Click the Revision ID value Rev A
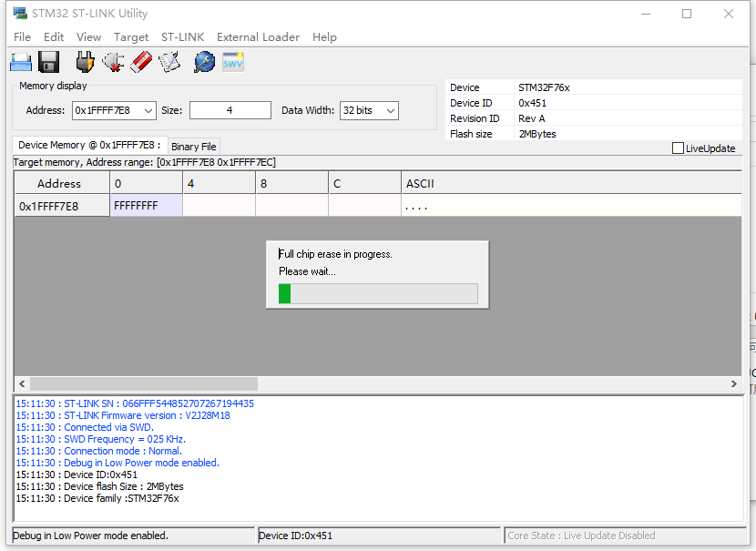The image size is (756, 551). click(531, 118)
